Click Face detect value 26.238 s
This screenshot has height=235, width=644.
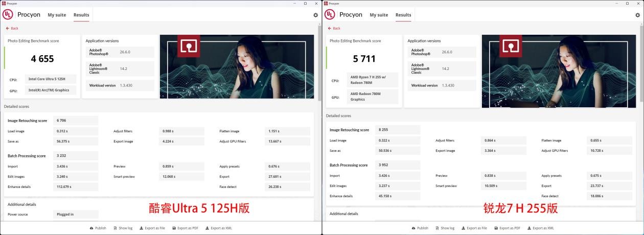pyautogui.click(x=287, y=186)
